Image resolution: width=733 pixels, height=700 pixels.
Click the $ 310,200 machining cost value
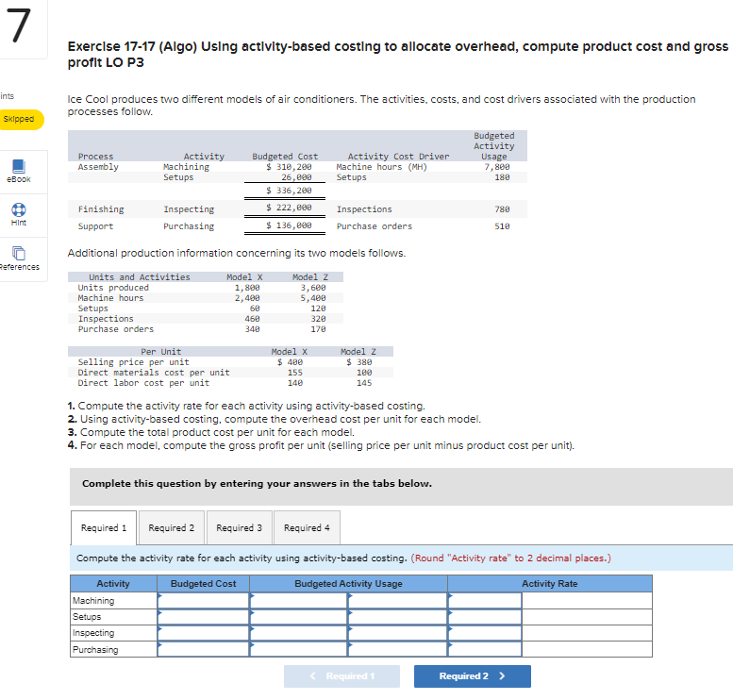click(x=289, y=167)
